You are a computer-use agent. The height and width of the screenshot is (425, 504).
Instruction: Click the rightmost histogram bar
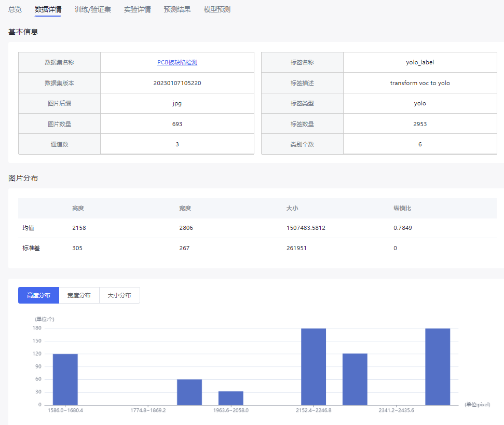coord(438,366)
